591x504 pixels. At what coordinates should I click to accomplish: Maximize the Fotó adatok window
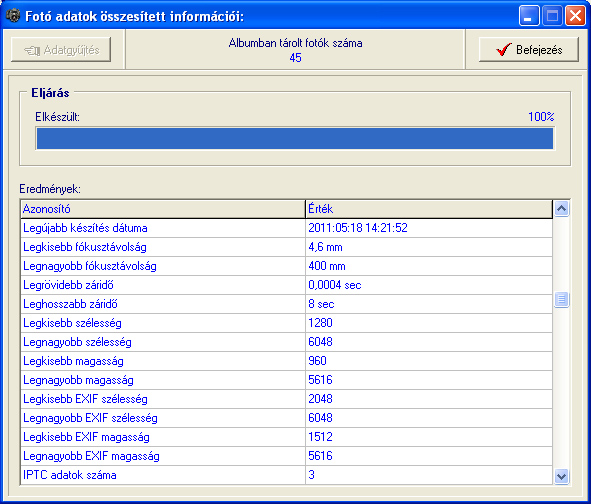click(x=552, y=15)
